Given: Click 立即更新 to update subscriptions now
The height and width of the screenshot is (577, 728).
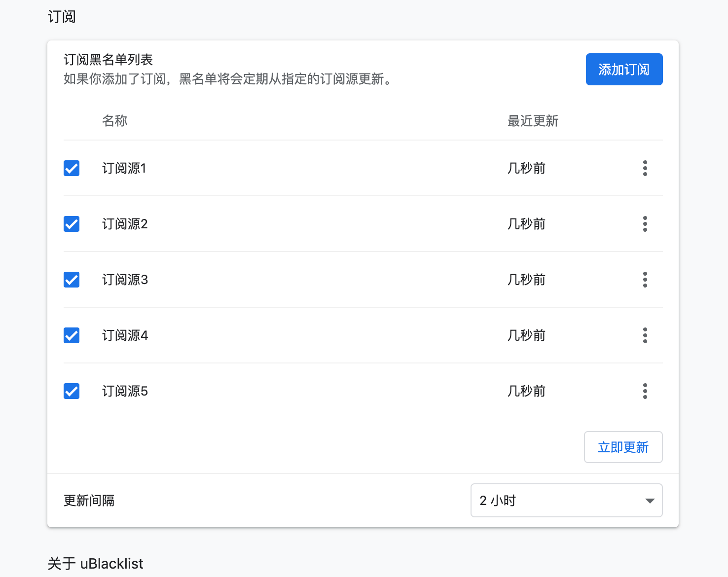Looking at the screenshot, I should (623, 447).
